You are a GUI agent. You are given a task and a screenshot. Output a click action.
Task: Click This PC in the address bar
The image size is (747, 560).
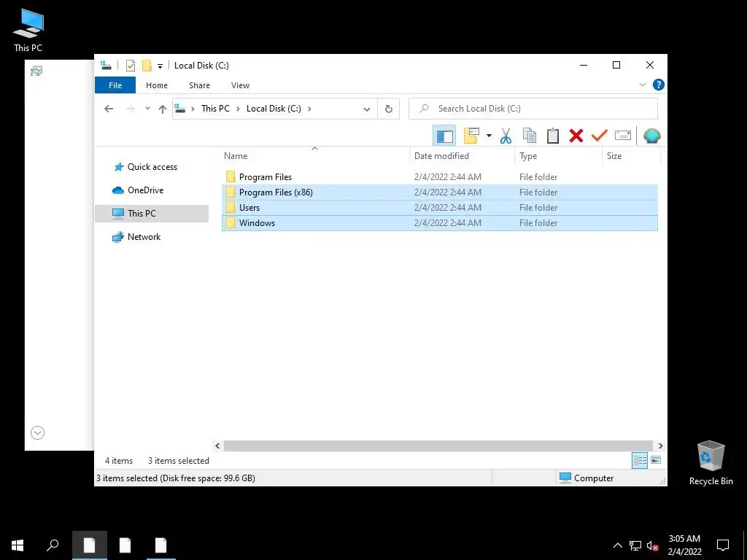click(x=215, y=109)
